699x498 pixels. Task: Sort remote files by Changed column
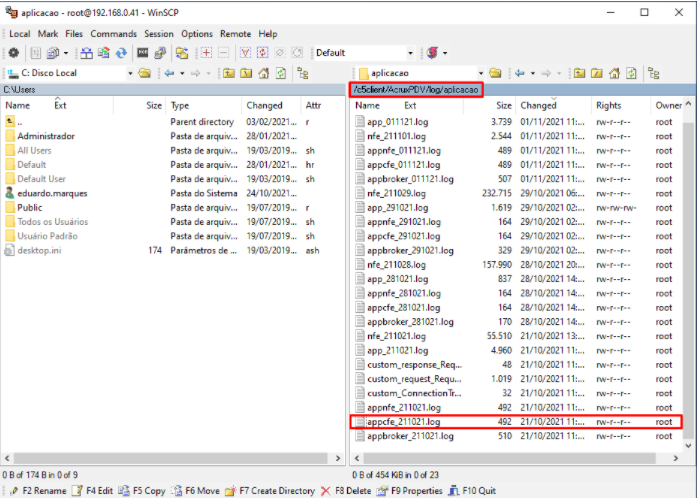tap(552, 106)
